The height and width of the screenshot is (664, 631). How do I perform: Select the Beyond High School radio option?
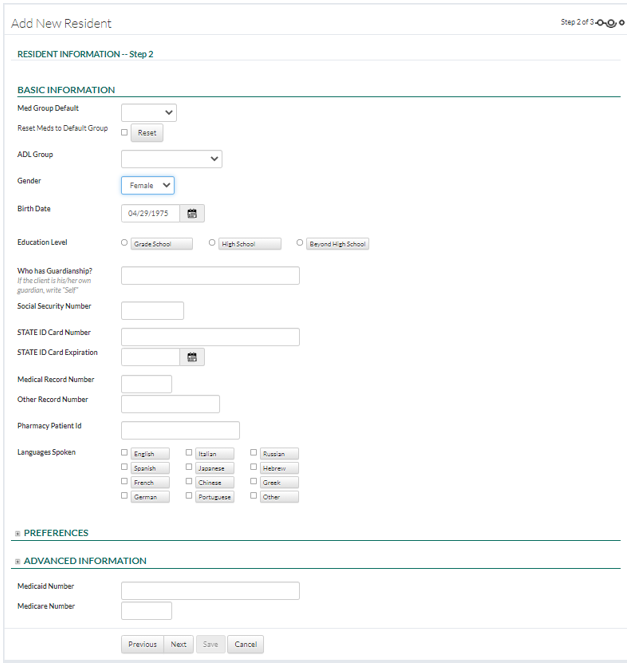pos(300,243)
